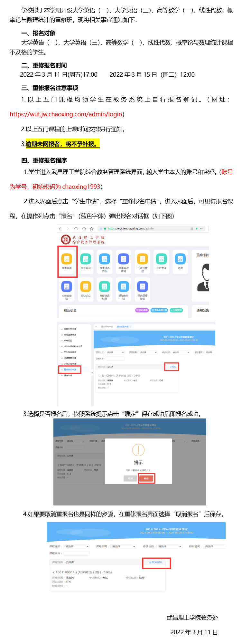Open the 信息查询 icon

86,259
